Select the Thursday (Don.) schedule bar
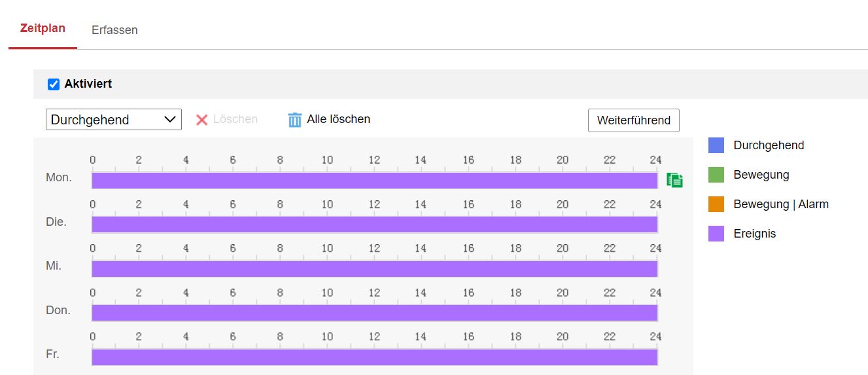 pyautogui.click(x=374, y=313)
